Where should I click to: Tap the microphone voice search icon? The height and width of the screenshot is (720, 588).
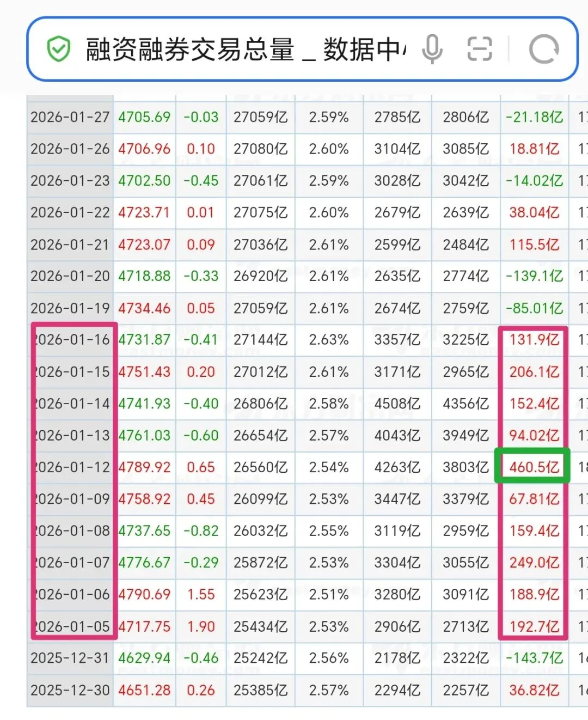tap(432, 50)
